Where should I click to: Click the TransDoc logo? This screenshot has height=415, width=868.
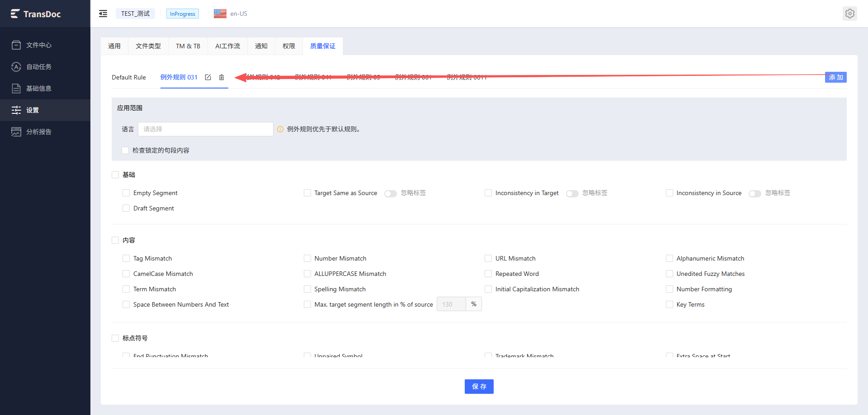tap(36, 14)
